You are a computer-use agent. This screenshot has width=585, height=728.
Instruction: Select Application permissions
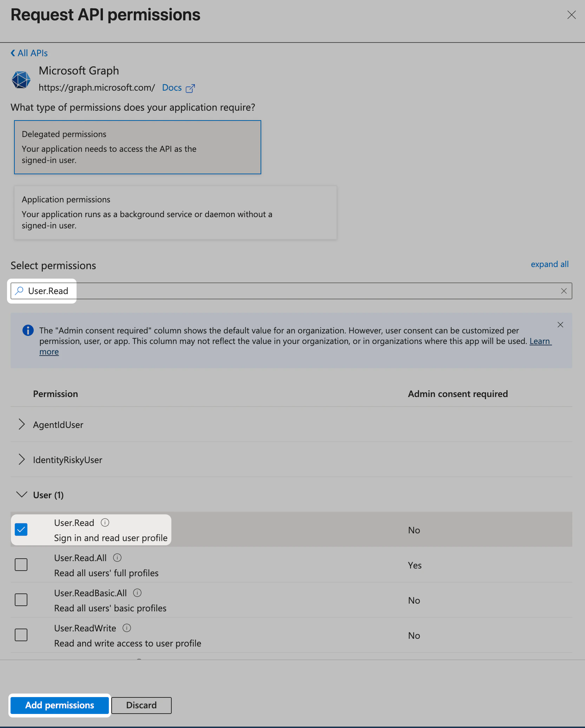tap(175, 212)
